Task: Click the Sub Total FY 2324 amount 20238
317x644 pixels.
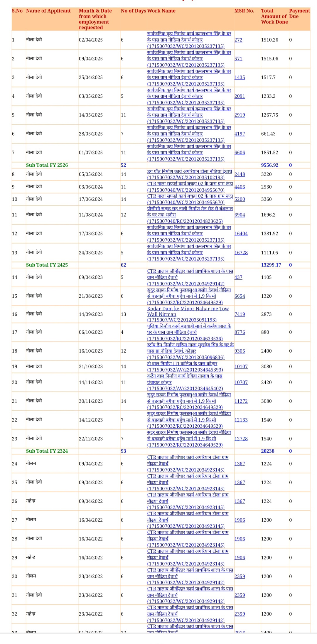Action: click(x=268, y=451)
